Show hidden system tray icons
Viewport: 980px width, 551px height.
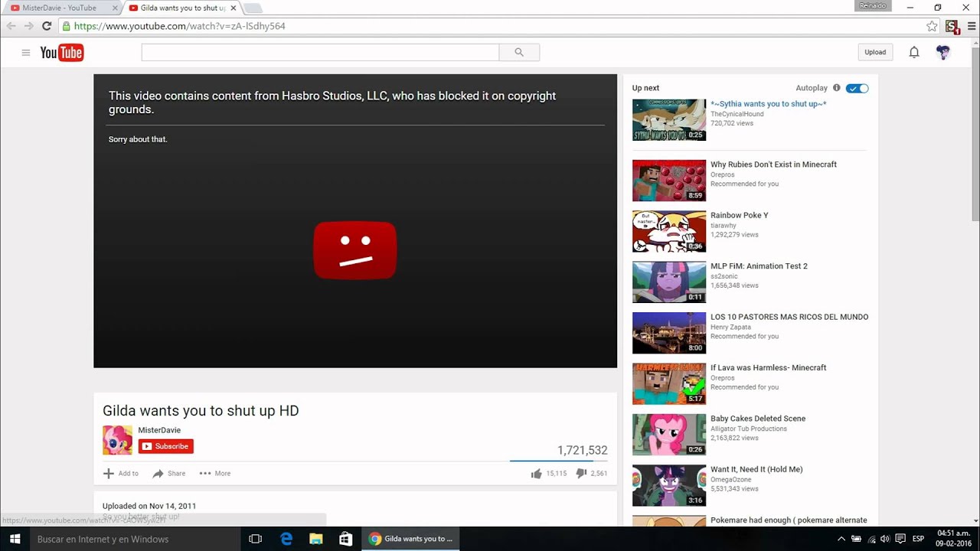pos(841,539)
